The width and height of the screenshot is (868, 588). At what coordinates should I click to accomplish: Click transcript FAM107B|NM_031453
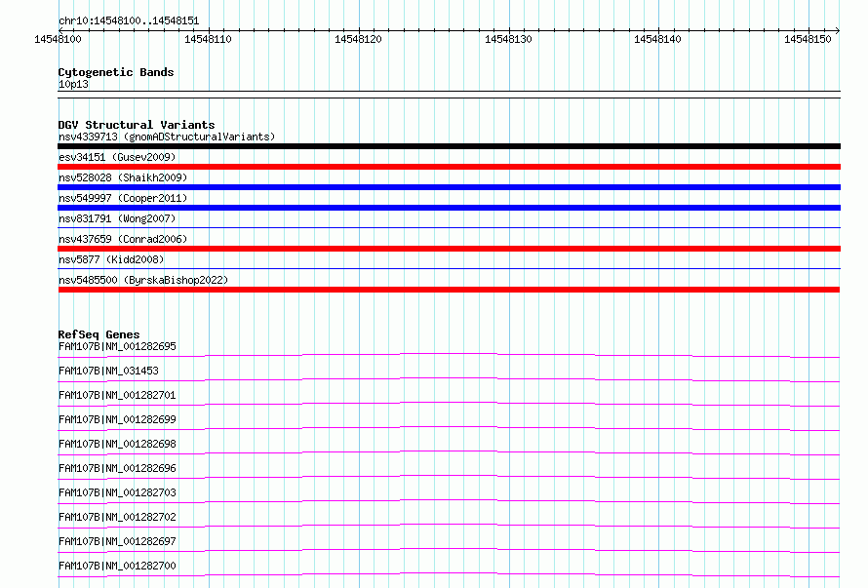click(108, 371)
